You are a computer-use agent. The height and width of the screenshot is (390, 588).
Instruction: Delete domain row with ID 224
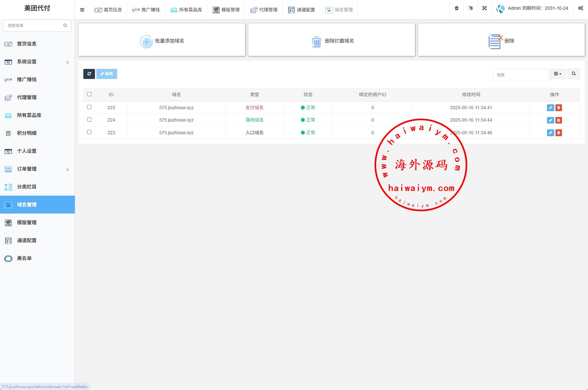(559, 120)
